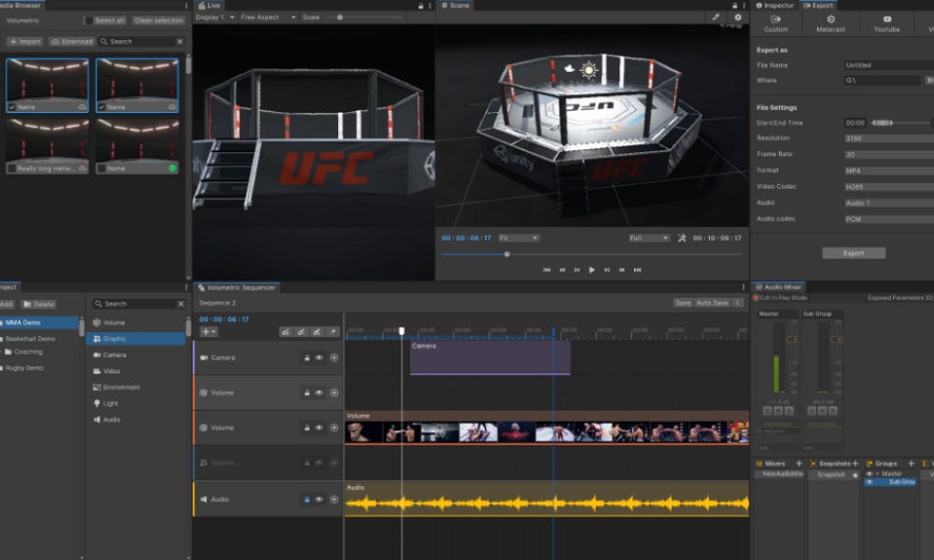Click the third sequencer edit tool icon
This screenshot has width=934, height=560.
click(317, 332)
